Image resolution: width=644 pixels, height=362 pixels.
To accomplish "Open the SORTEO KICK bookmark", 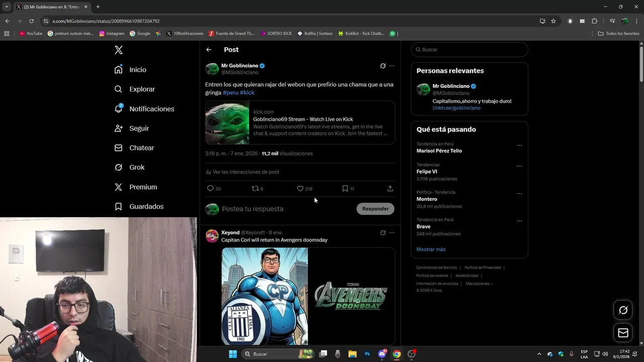I will (276, 34).
